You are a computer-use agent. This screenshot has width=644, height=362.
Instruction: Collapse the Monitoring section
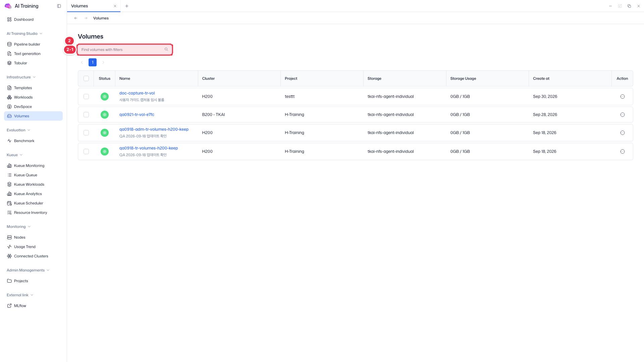19,227
